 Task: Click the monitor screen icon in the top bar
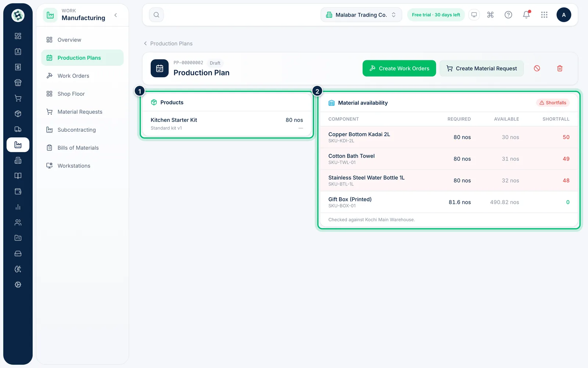coord(474,15)
